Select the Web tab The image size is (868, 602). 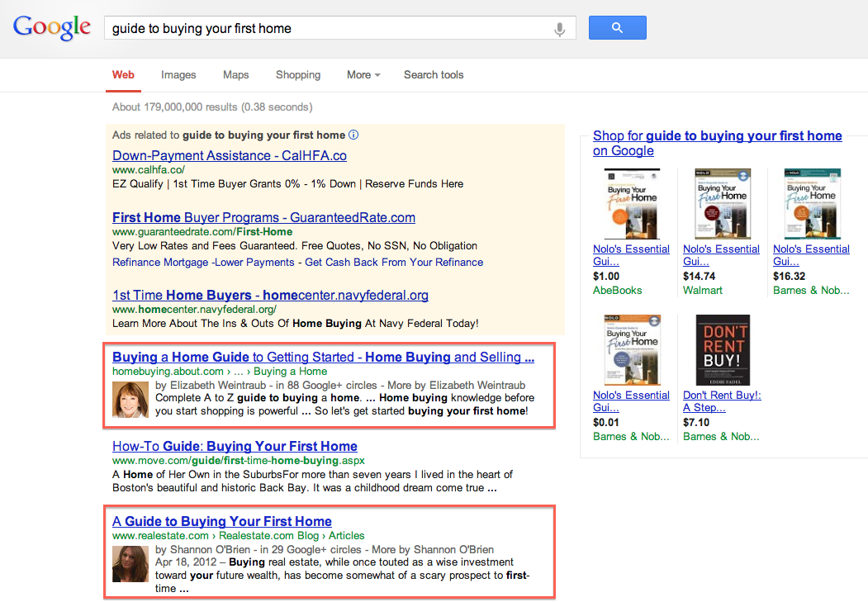point(123,74)
